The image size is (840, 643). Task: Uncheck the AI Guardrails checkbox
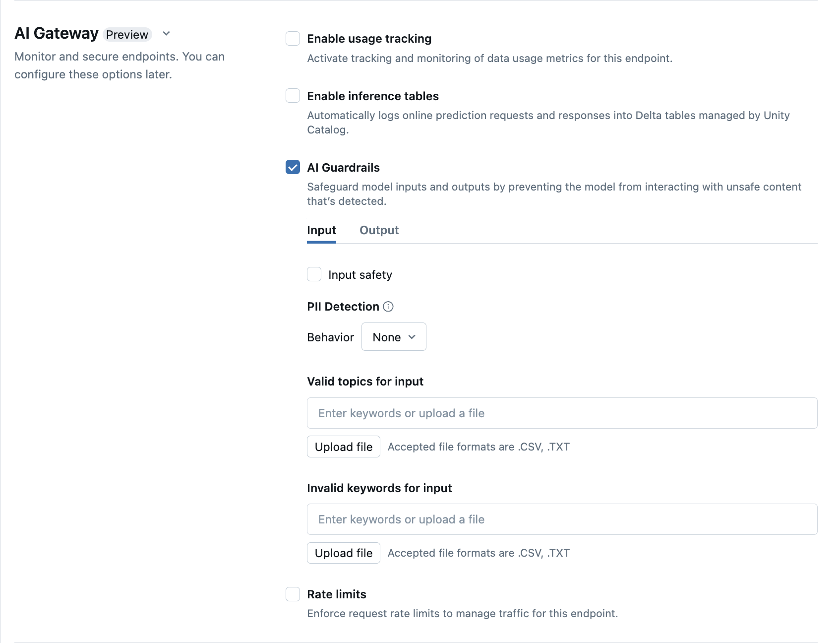[x=293, y=167]
